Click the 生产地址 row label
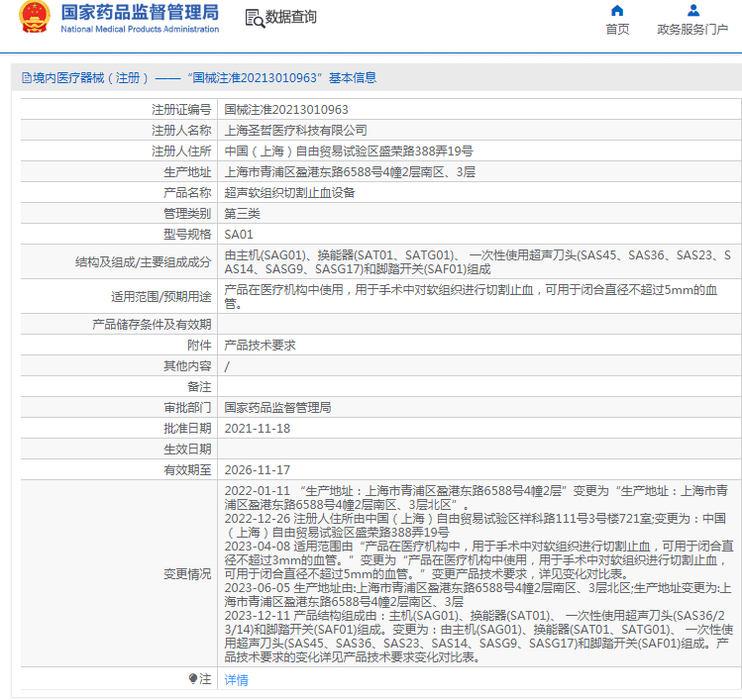This screenshot has width=742, height=700. [187, 172]
